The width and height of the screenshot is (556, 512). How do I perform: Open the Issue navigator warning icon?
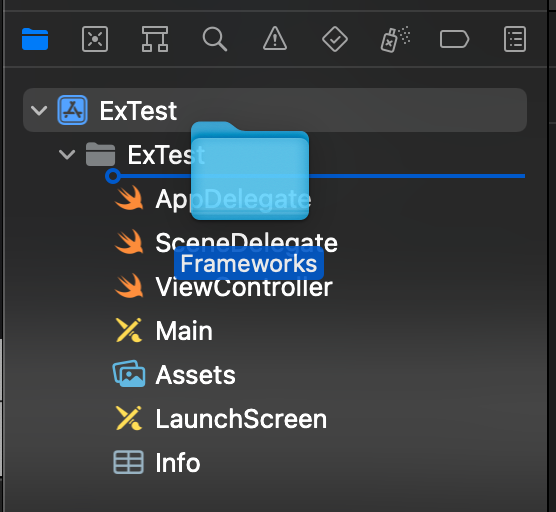275,38
